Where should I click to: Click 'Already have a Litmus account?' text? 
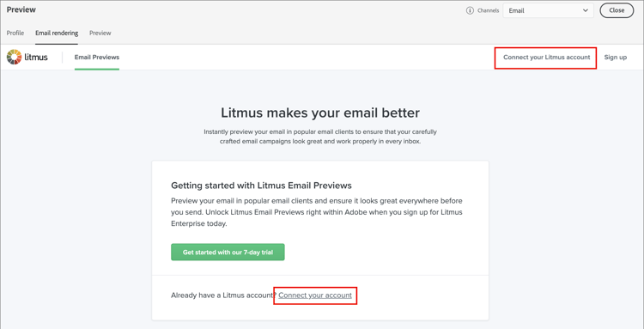click(x=224, y=295)
